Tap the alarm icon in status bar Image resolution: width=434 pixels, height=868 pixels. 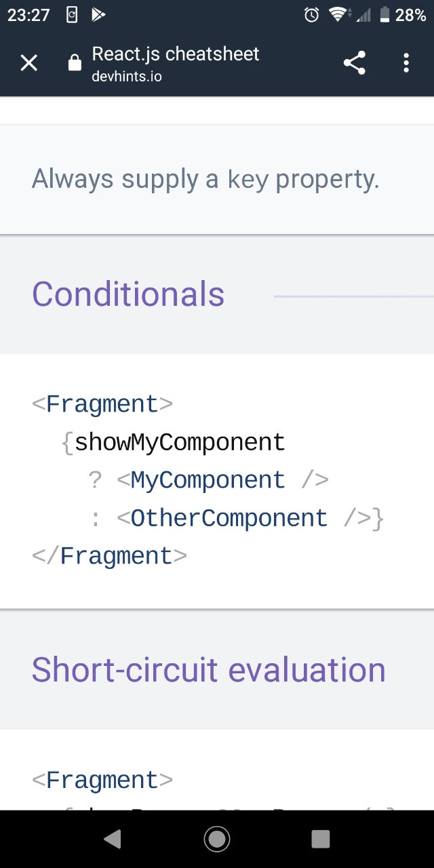click(312, 15)
